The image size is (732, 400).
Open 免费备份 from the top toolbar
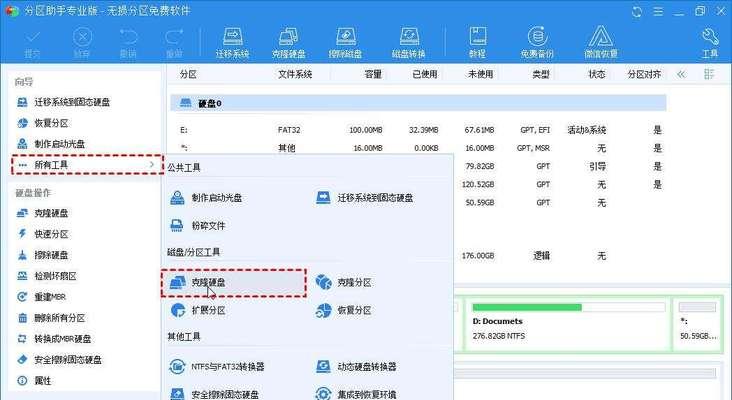pos(537,43)
